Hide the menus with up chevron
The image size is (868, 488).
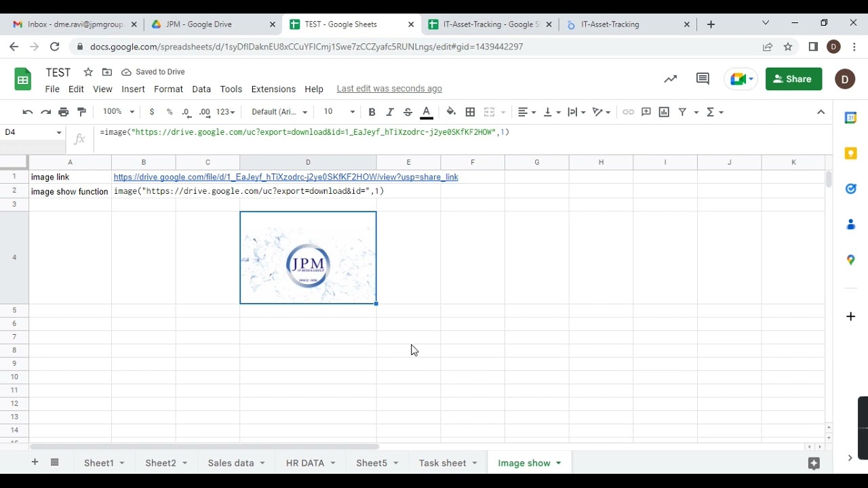pos(821,112)
